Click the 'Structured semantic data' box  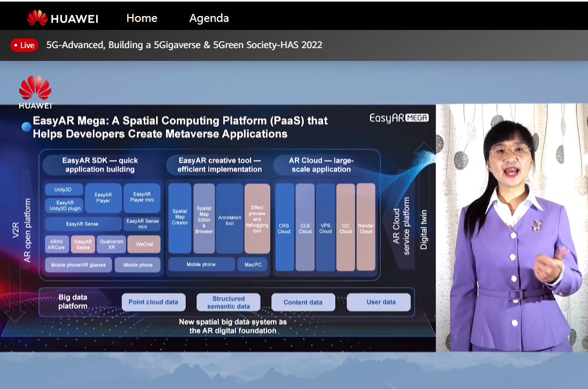pos(229,302)
